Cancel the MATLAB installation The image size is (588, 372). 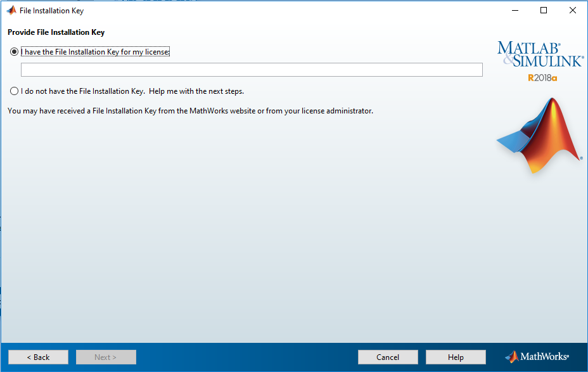(387, 357)
